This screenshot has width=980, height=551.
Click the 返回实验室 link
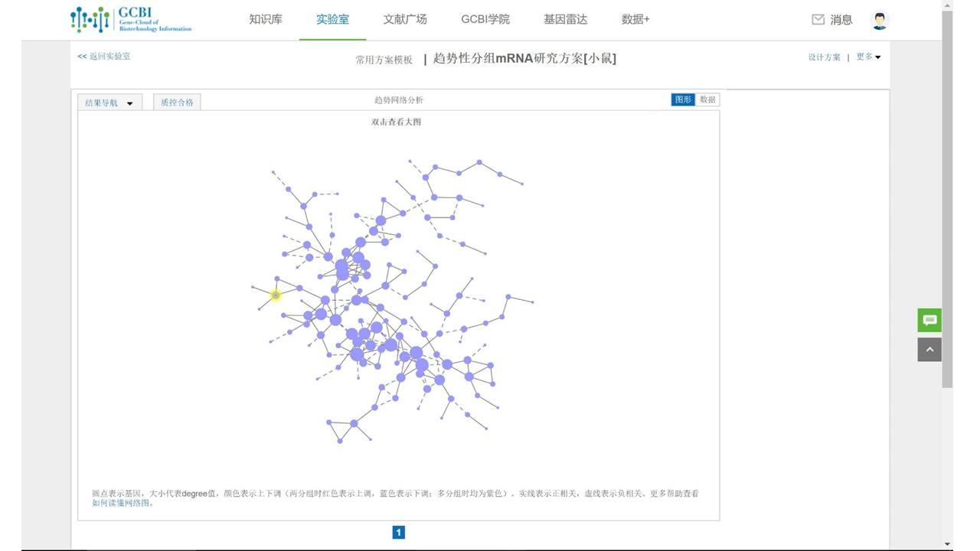click(x=103, y=56)
